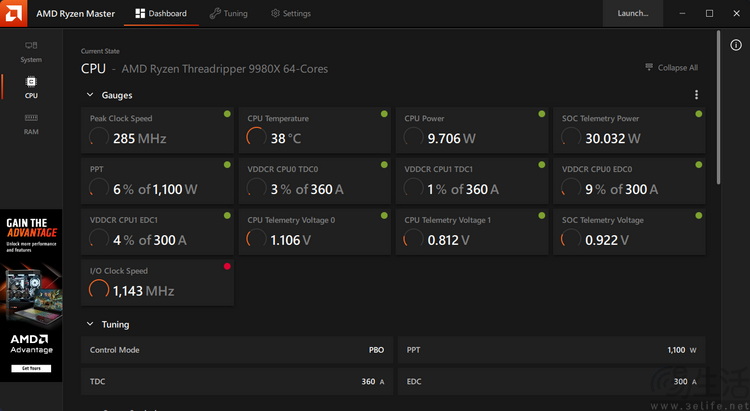The height and width of the screenshot is (411, 750).
Task: Click the CPU Telemetry Voltage 1 gauge dial
Action: [413, 239]
